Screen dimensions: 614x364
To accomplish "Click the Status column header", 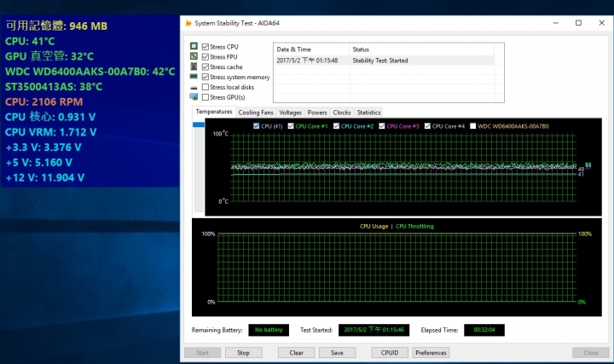I will point(422,49).
